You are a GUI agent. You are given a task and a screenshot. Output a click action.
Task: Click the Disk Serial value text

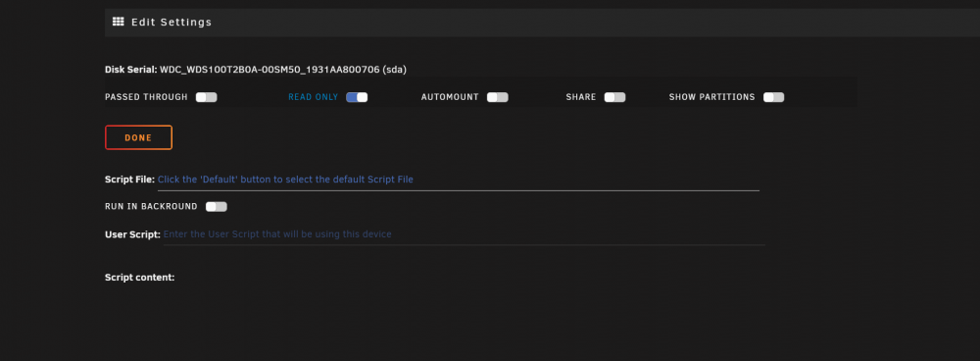pyautogui.click(x=283, y=70)
